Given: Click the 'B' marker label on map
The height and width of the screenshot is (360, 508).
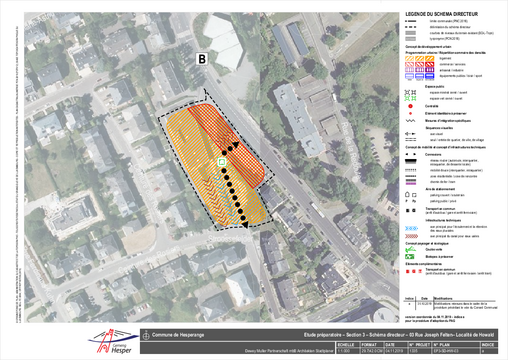Looking at the screenshot, I should click(x=202, y=59).
